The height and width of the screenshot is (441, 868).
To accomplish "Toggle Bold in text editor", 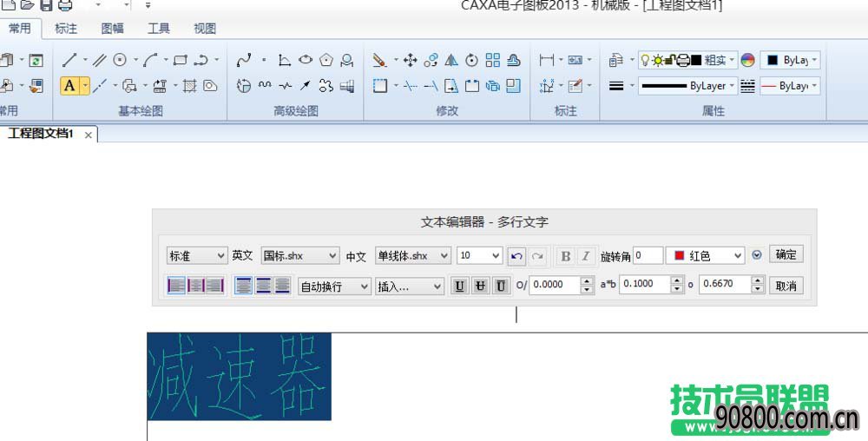I will tap(566, 256).
